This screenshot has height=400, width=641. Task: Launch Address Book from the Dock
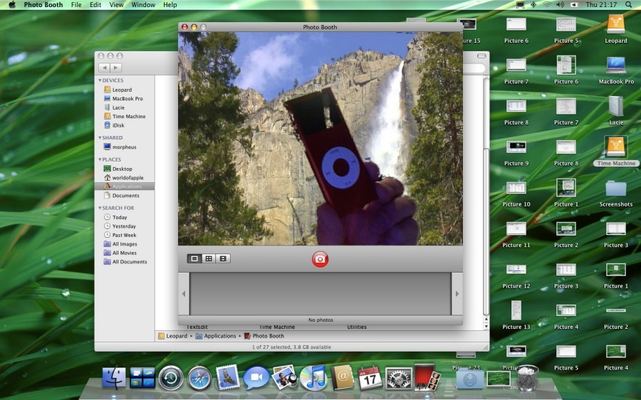point(342,377)
